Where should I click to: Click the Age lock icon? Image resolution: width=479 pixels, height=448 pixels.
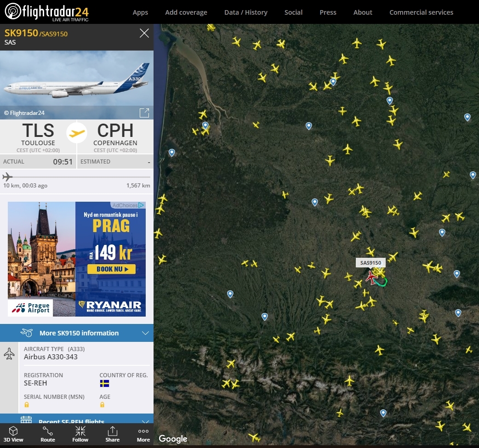tap(102, 405)
